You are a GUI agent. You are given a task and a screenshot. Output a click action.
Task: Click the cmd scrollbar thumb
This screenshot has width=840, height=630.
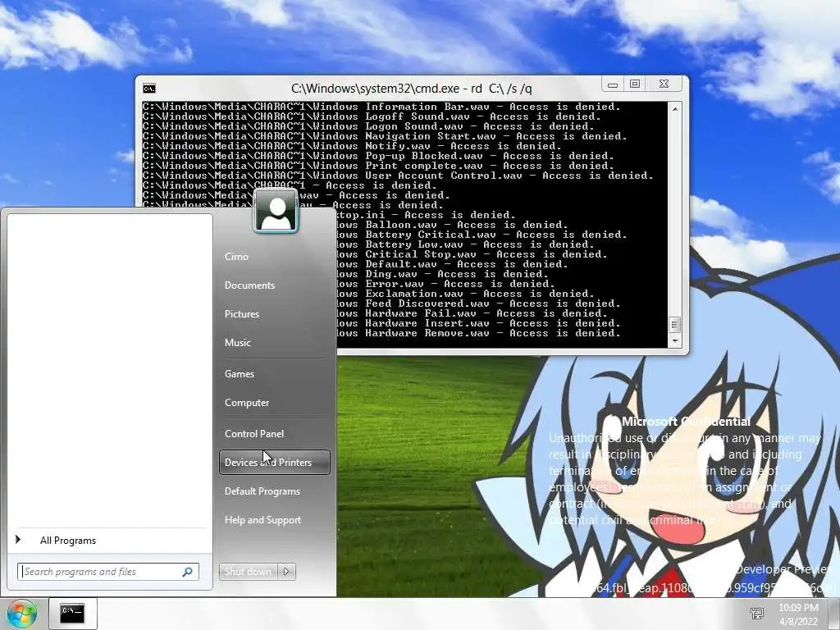tap(675, 325)
